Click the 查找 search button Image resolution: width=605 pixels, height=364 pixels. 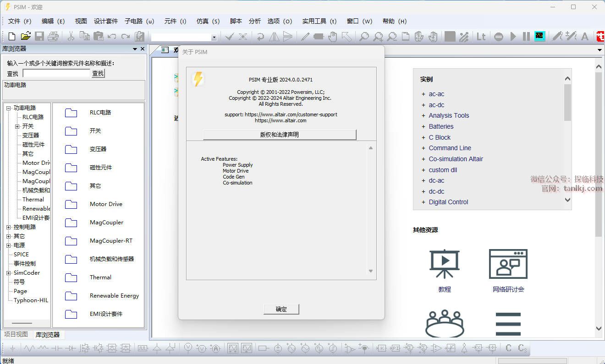98,73
